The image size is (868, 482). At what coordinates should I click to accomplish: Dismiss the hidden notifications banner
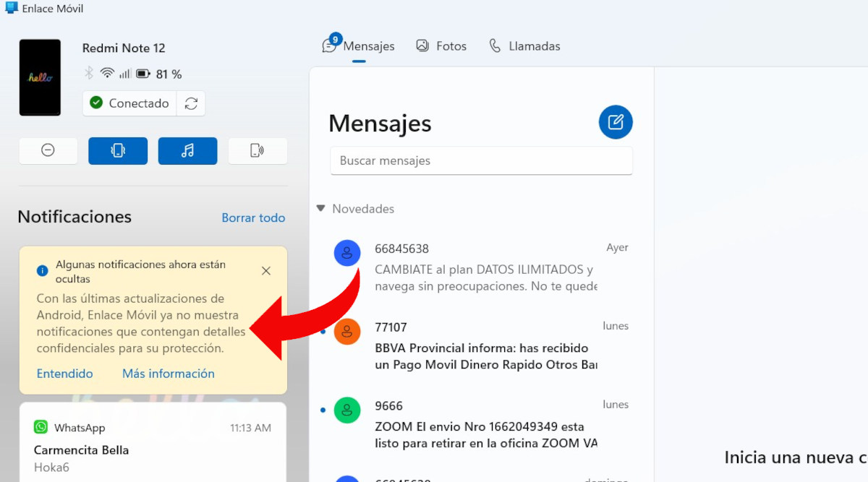point(266,271)
